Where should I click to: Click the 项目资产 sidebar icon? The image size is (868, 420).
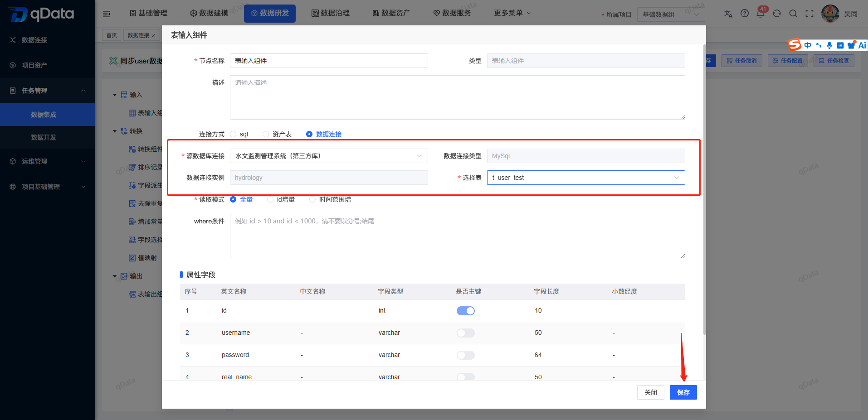13,65
